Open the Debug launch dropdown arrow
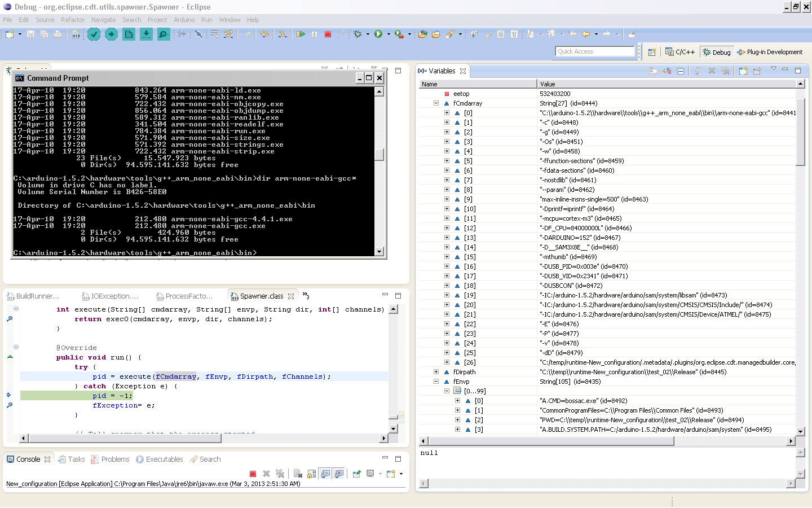Viewport: 812px width, 508px height. 368,34
